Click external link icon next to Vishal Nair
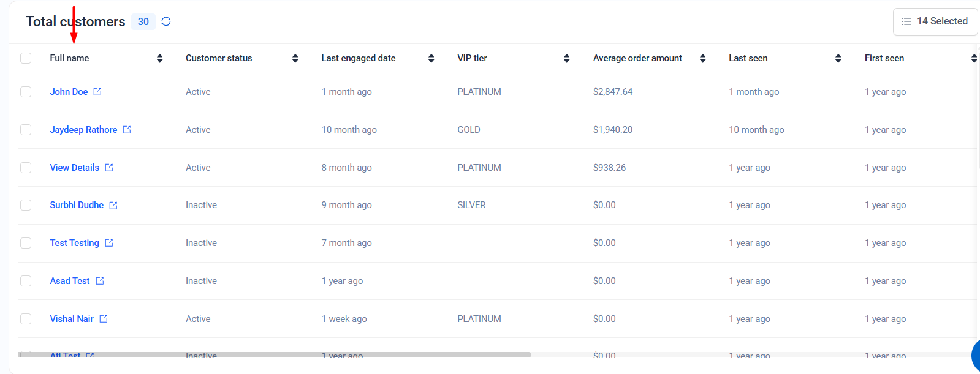Image resolution: width=980 pixels, height=374 pixels. 104,319
